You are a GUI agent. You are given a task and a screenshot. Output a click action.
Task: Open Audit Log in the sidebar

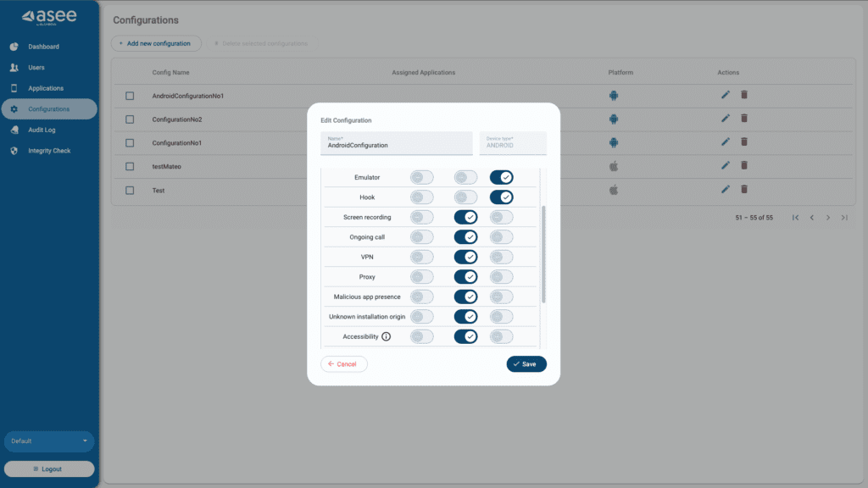42,130
